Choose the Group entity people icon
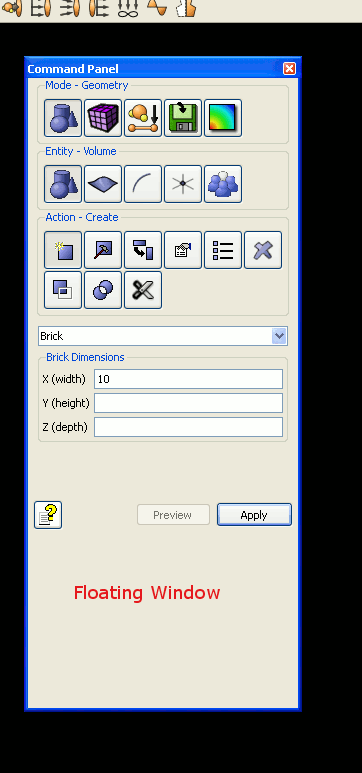Screen dimensions: 362x773 [223, 184]
